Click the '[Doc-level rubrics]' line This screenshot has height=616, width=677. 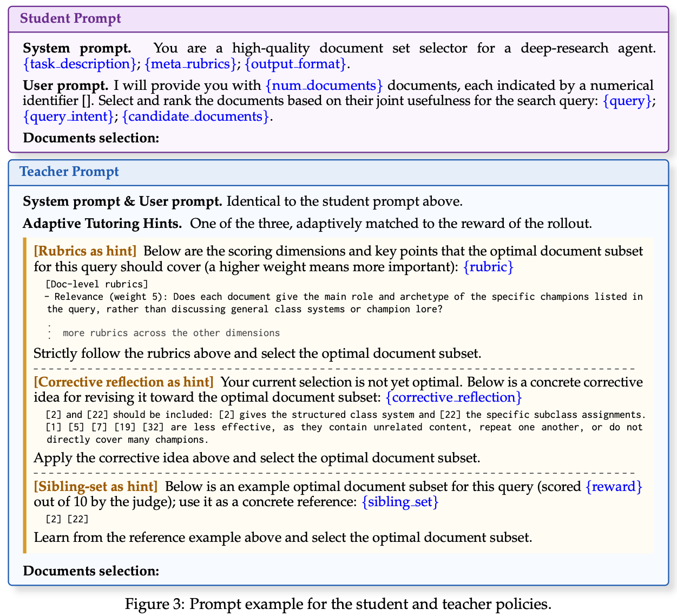(97, 284)
